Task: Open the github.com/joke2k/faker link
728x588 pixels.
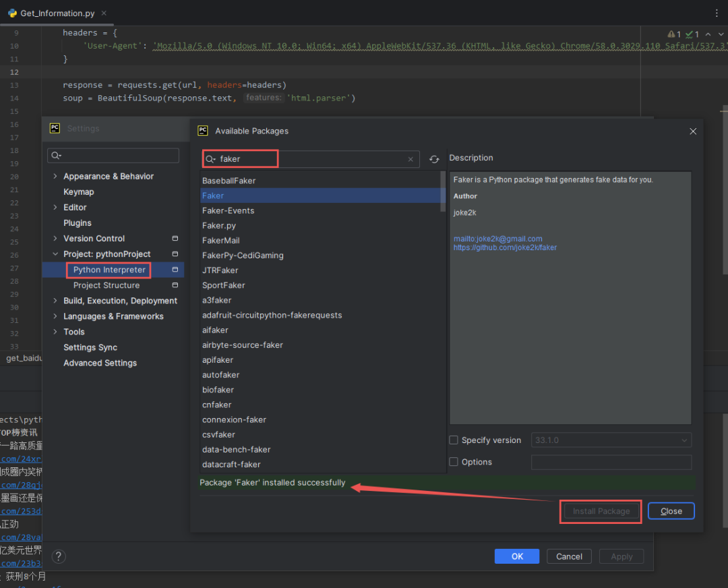Action: pos(505,247)
